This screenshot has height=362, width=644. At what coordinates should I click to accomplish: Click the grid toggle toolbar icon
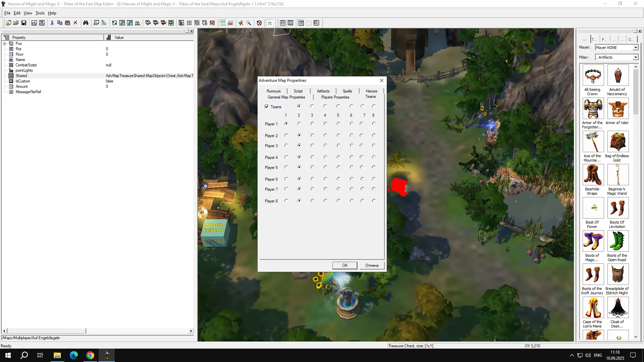pos(189,23)
